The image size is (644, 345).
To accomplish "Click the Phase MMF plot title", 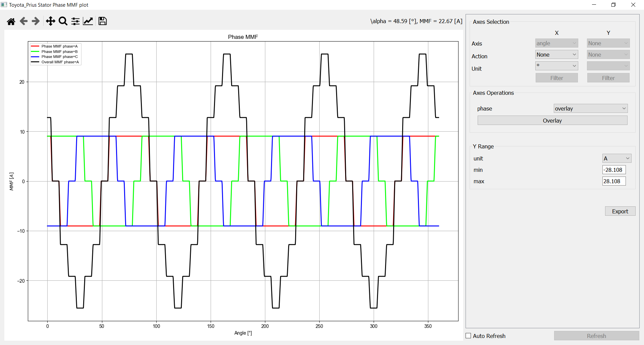I will (x=243, y=37).
